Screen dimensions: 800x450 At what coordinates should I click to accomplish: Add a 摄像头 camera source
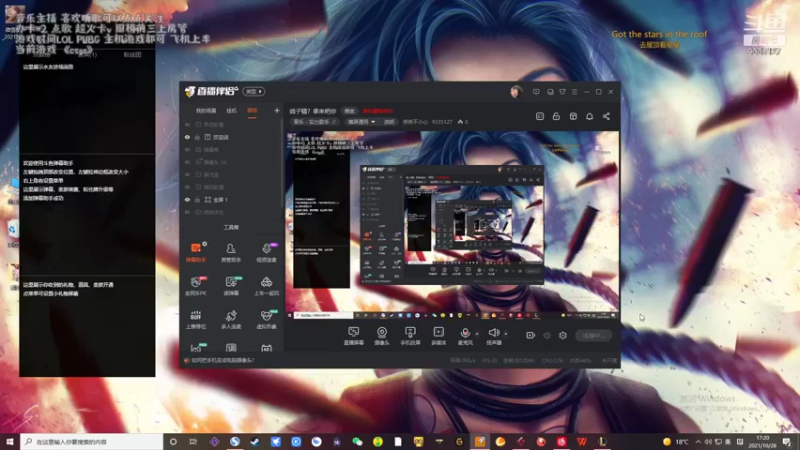point(382,336)
